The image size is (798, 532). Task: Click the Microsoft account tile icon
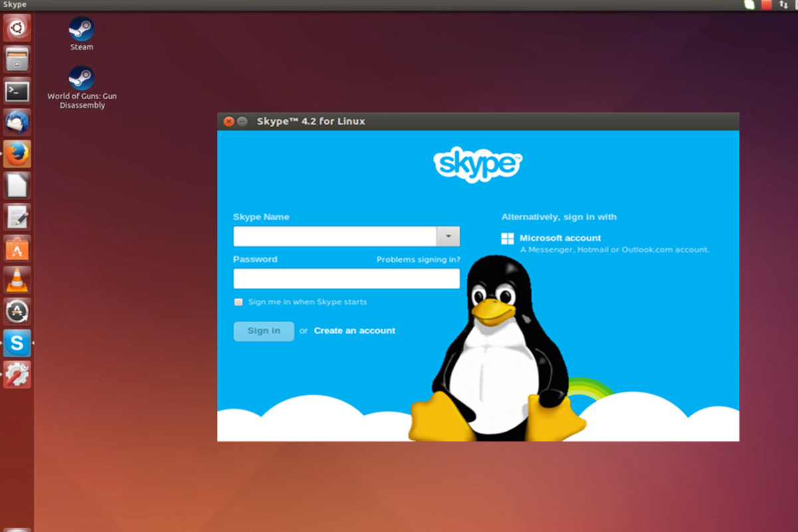pos(509,238)
